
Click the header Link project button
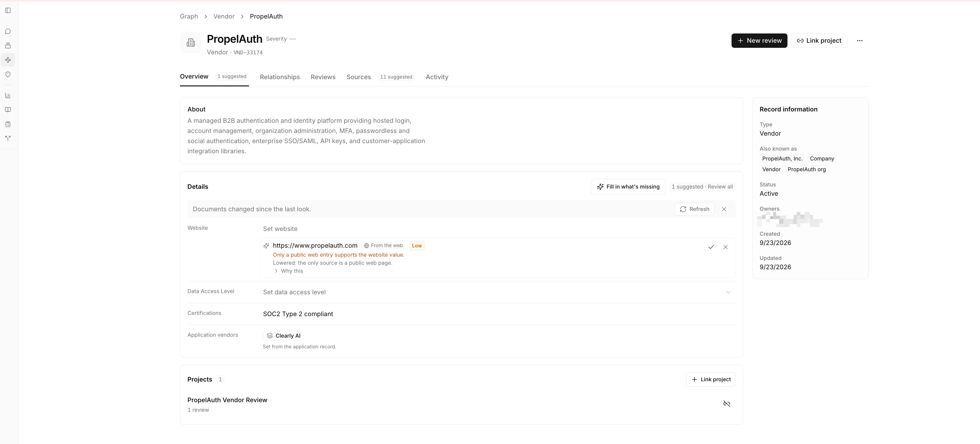(x=819, y=41)
